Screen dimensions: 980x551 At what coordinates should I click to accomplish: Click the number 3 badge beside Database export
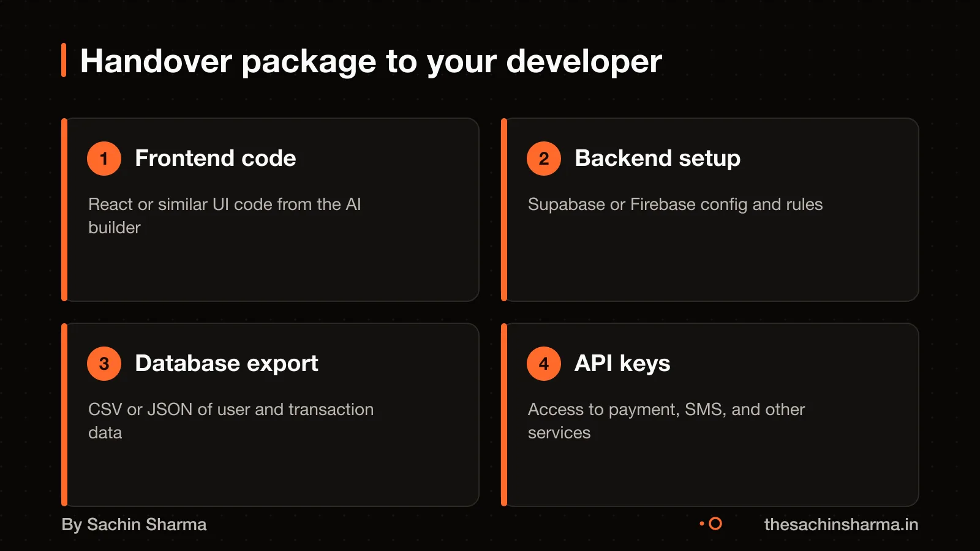[104, 364]
